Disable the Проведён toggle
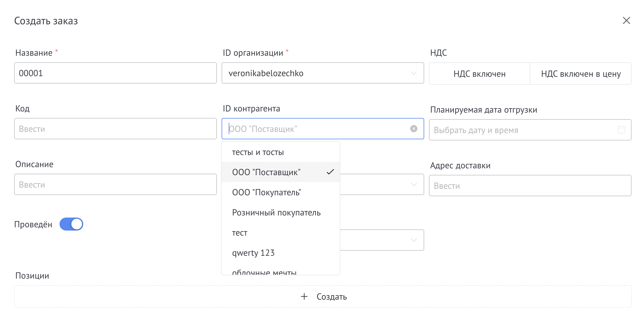The height and width of the screenshot is (326, 644). [x=71, y=224]
